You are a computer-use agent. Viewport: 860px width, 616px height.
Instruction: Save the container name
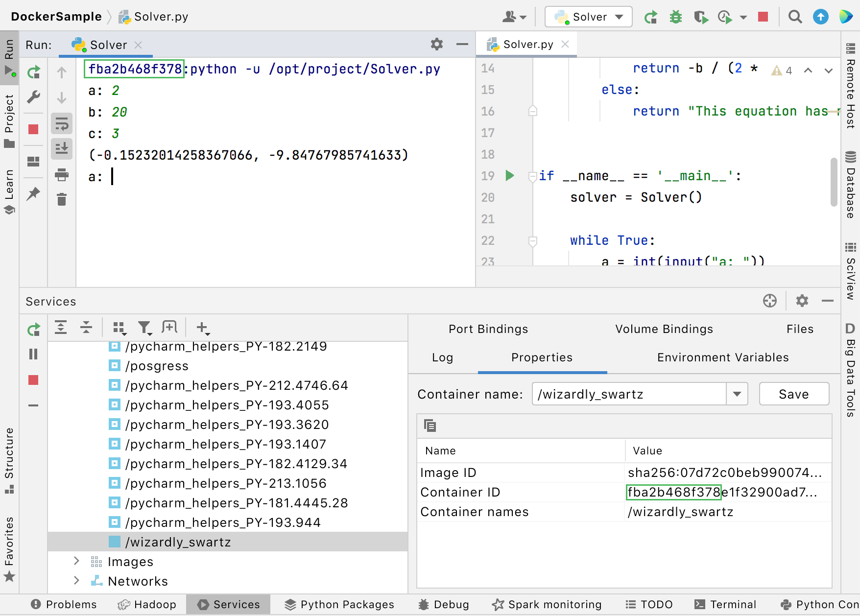[793, 394]
